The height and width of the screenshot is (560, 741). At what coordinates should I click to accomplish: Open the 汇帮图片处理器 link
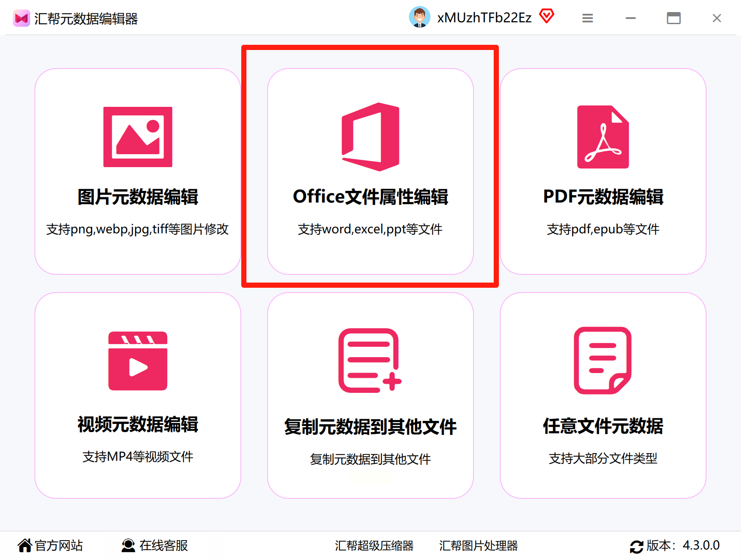pyautogui.click(x=478, y=546)
